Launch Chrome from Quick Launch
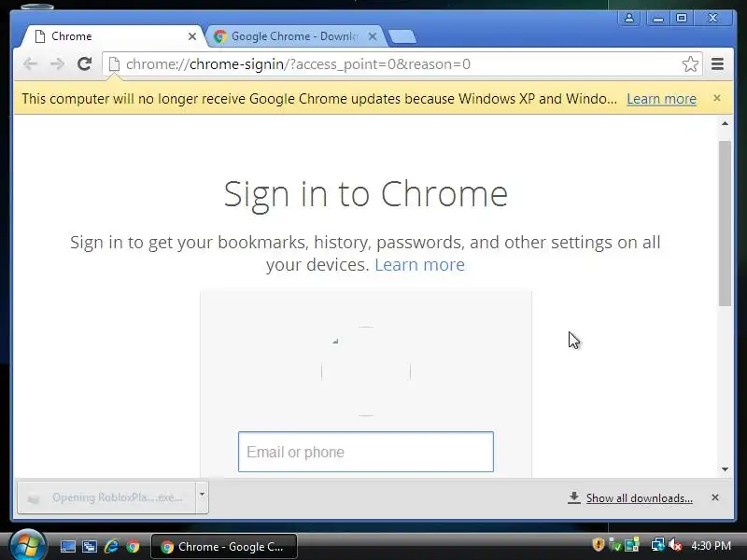747x560 pixels. point(133,546)
